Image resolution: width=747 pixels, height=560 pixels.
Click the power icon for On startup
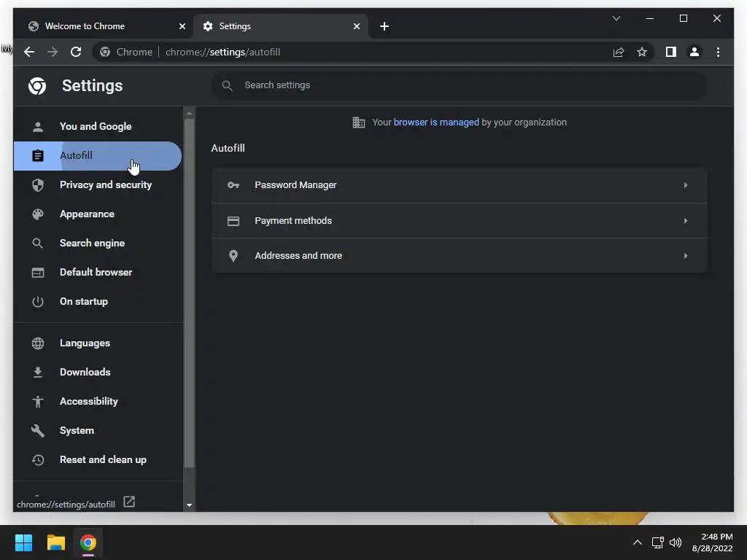pos(38,301)
